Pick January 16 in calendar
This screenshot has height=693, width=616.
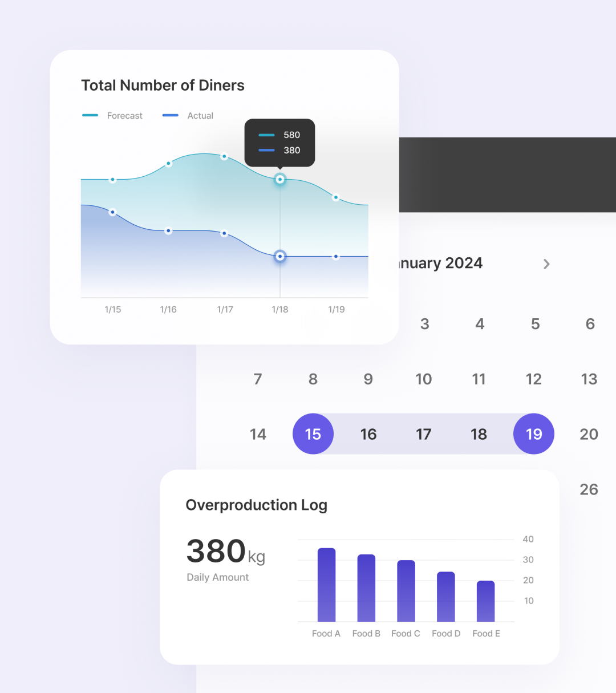tap(368, 434)
